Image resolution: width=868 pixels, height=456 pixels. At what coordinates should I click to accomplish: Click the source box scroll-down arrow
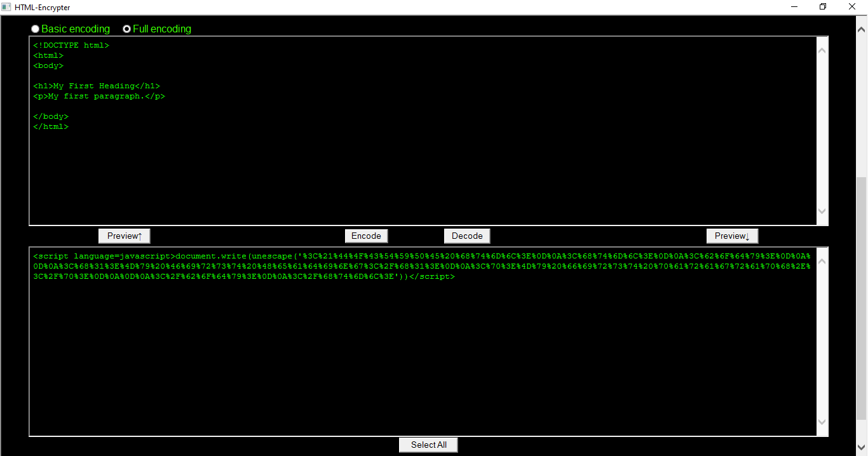click(x=822, y=211)
